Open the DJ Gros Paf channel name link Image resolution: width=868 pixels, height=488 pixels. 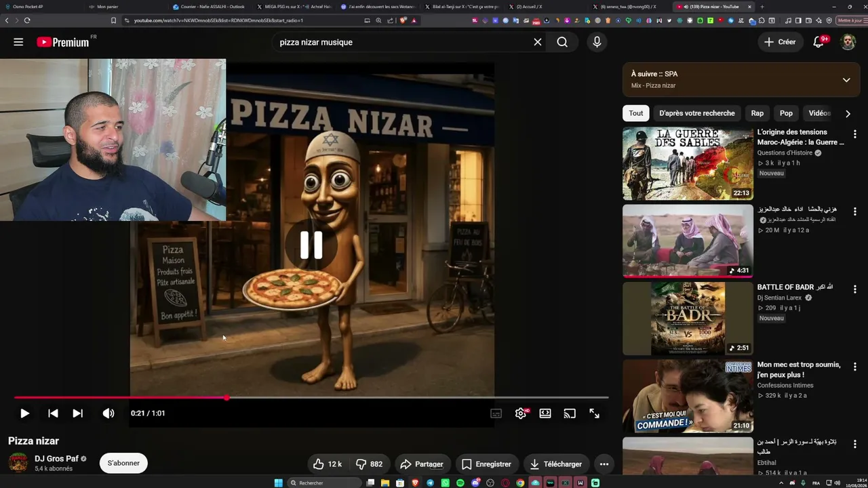coord(56,459)
